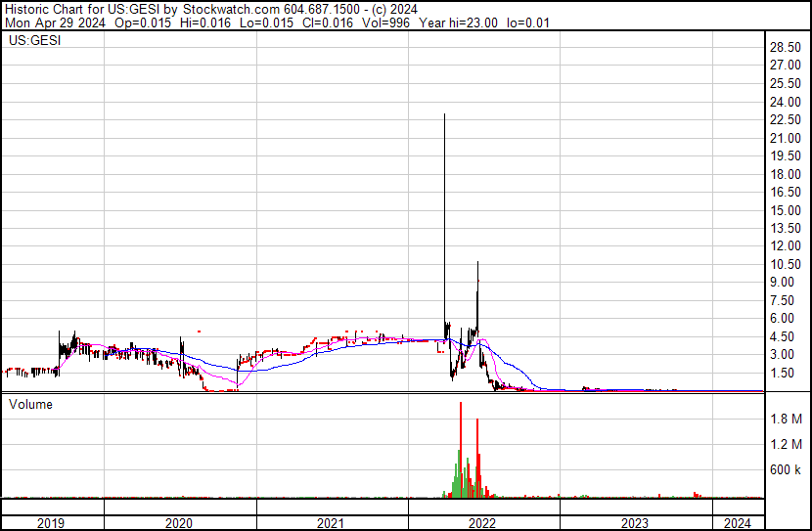
Task: Click the 22.50 price axis label
Action: [786, 119]
